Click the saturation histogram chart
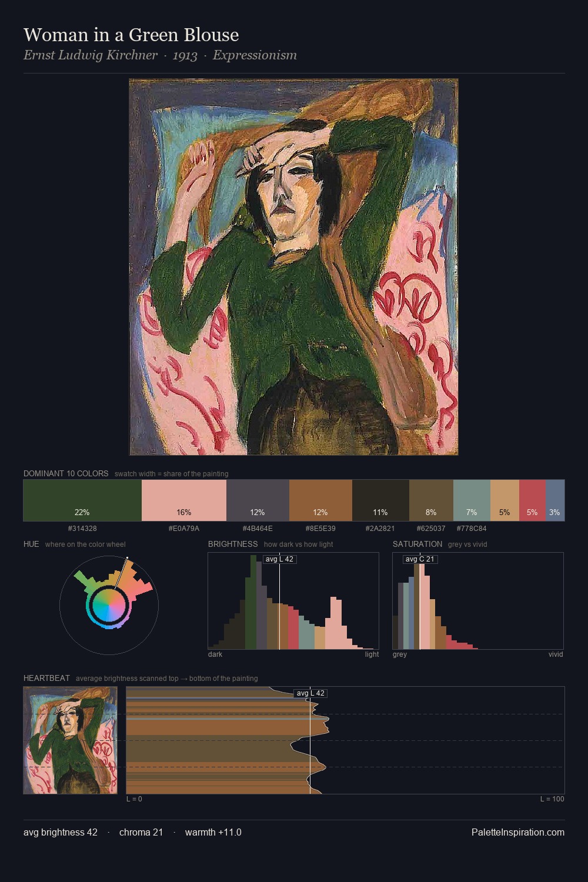 (x=478, y=601)
